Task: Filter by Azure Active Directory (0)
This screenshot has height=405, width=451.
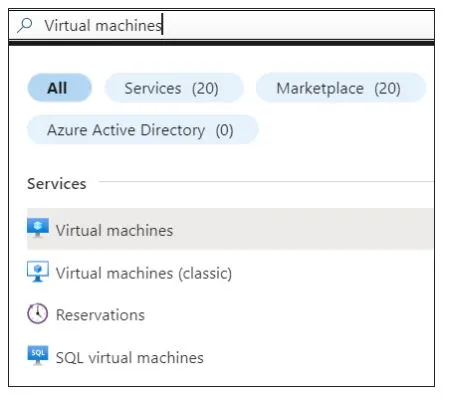Action: point(143,130)
